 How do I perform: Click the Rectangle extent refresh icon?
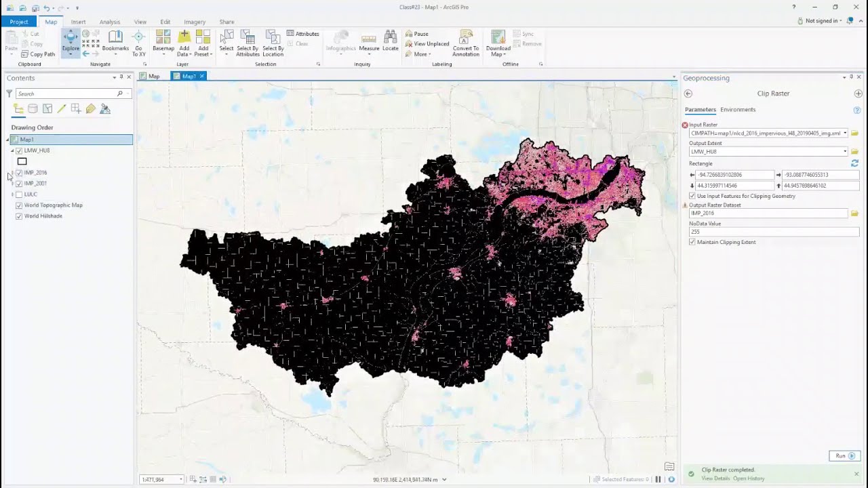coord(854,163)
